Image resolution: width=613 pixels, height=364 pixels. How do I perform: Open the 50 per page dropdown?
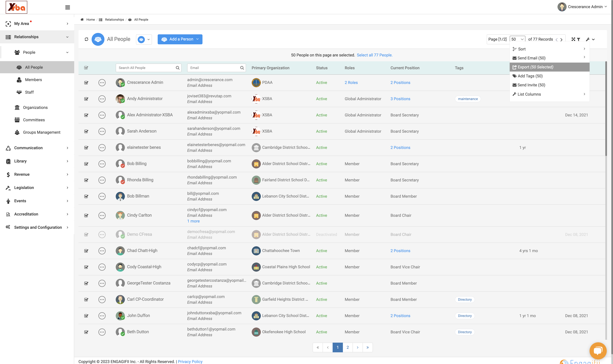(517, 39)
